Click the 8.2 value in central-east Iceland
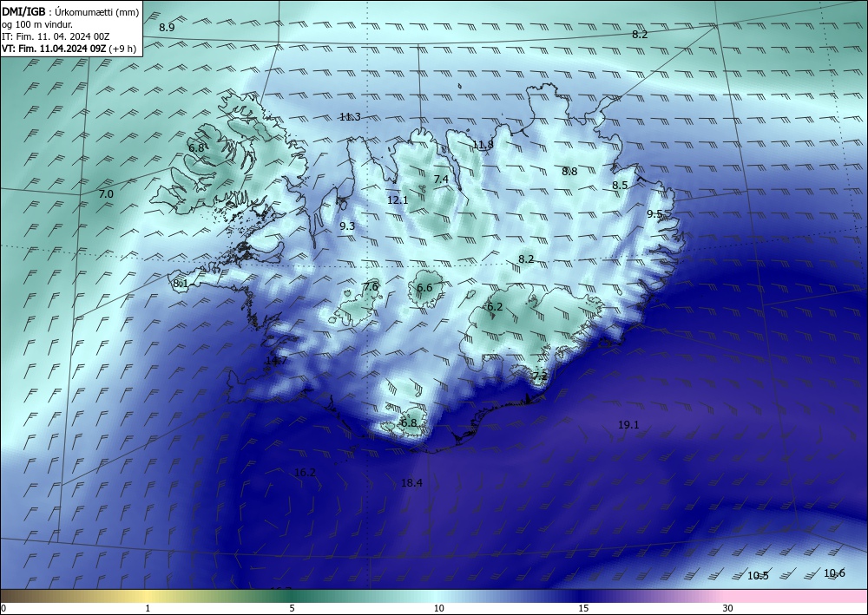This screenshot has width=868, height=615. point(526,258)
